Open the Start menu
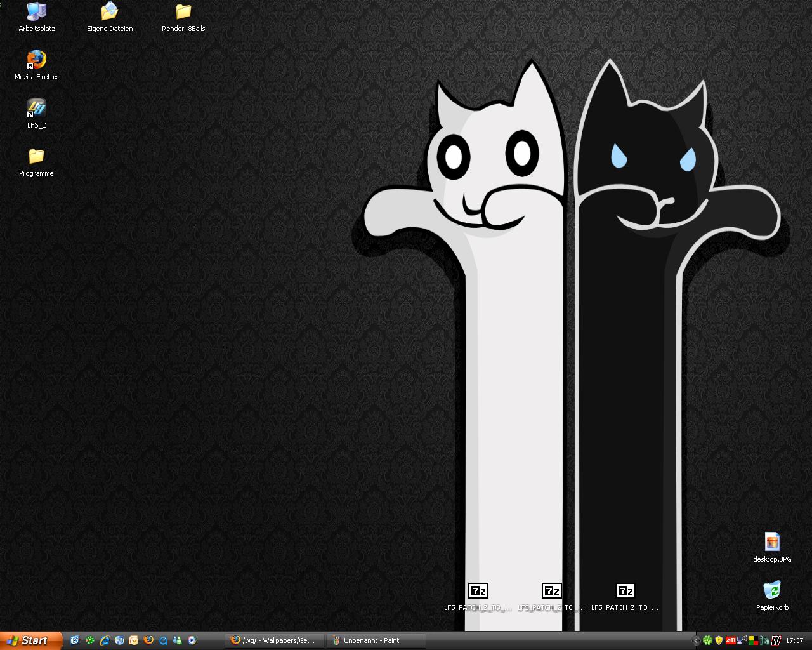Screen dimensions: 812x650 pos(31,640)
